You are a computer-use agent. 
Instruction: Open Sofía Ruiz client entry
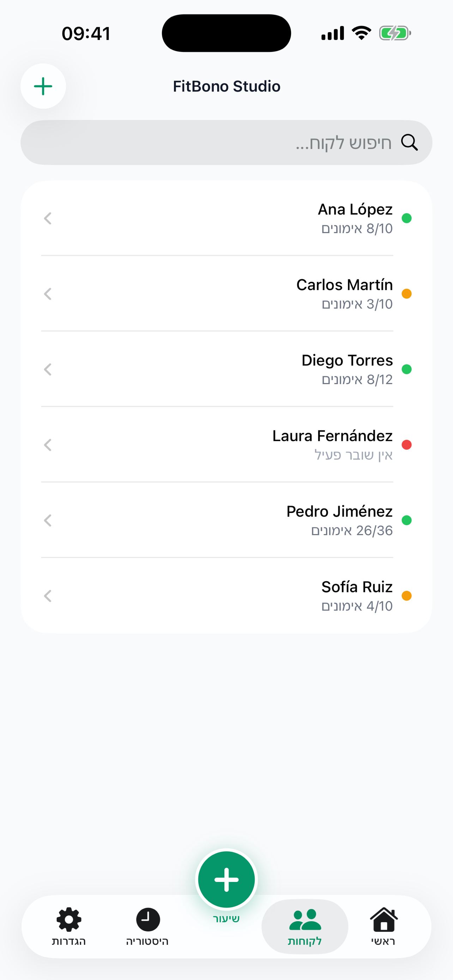356,596
